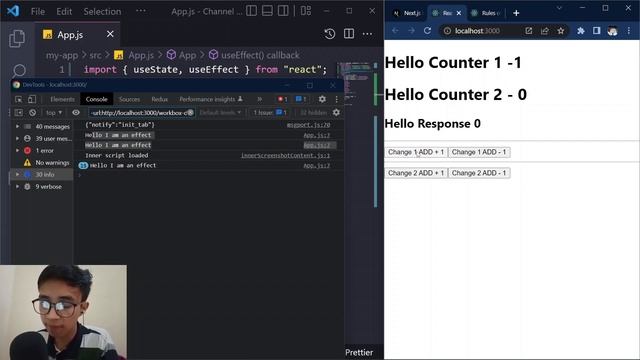Click the my-app breadcrumb
The height and width of the screenshot is (360, 640).
click(62, 55)
